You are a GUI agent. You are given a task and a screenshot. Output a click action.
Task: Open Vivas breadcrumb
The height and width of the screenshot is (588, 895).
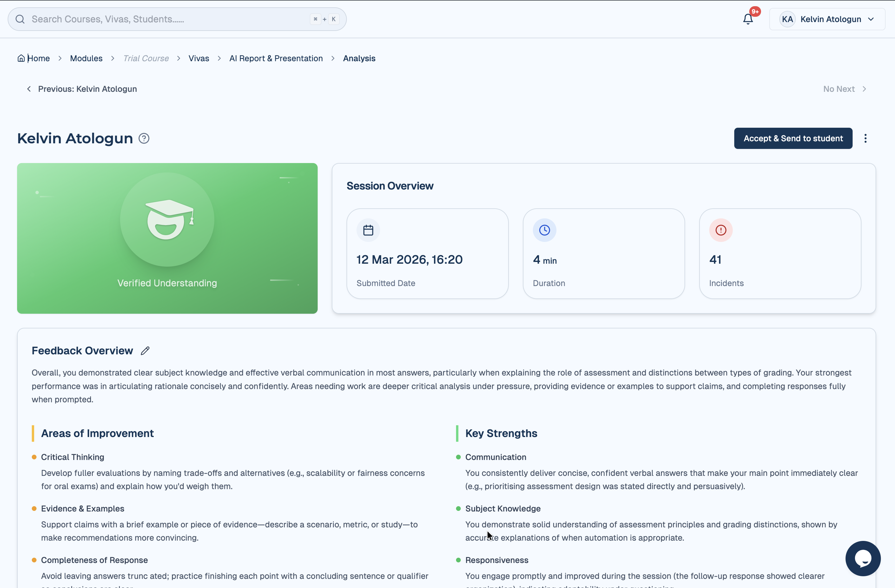click(198, 58)
